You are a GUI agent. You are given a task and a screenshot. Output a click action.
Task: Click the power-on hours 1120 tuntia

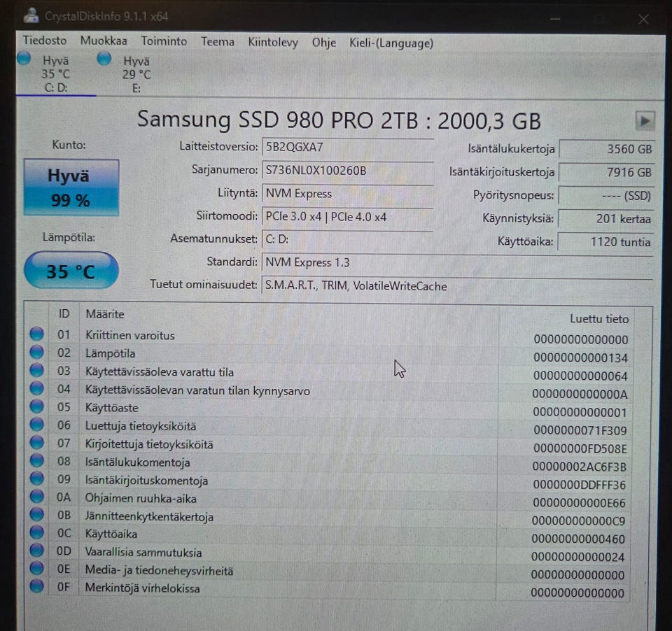[605, 242]
